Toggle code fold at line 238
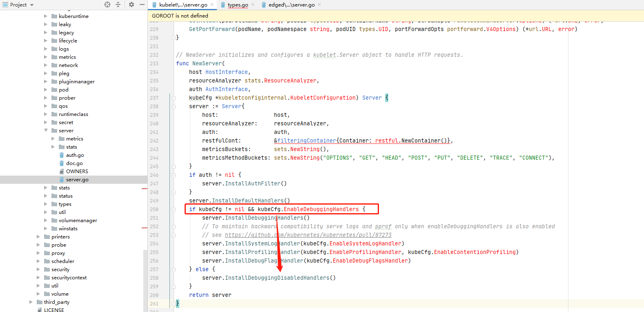644x312 pixels. [174, 107]
